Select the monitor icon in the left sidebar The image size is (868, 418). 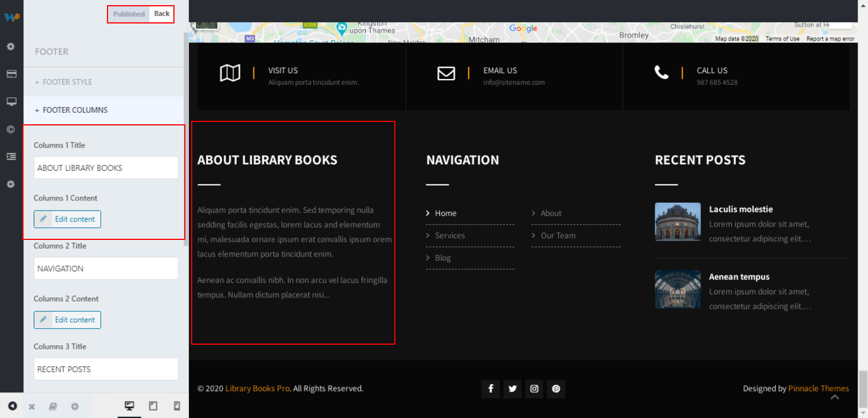tap(11, 101)
